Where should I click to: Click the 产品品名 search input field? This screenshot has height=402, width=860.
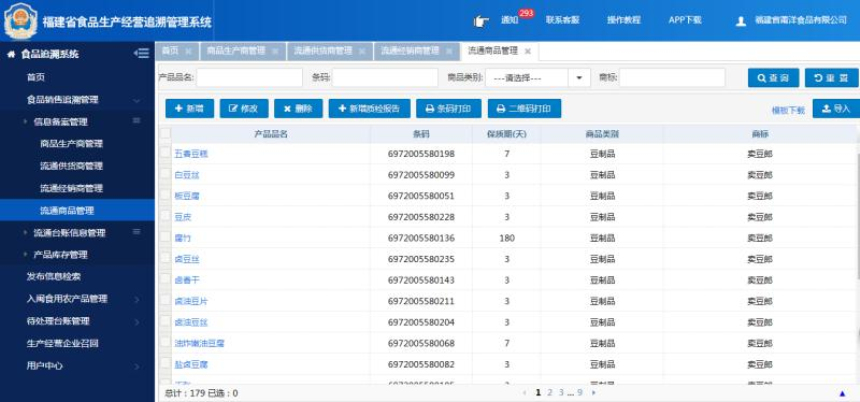click(x=249, y=78)
